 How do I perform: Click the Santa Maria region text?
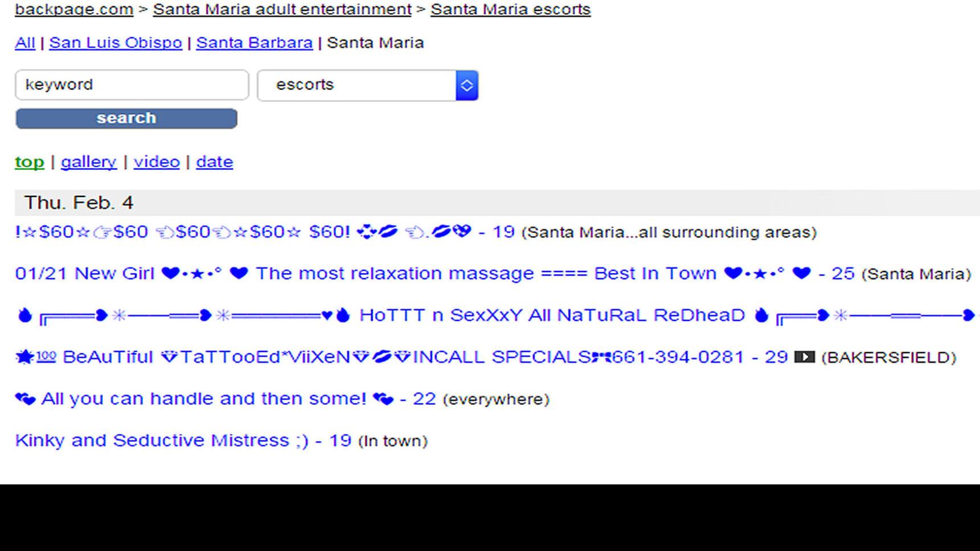pos(375,43)
